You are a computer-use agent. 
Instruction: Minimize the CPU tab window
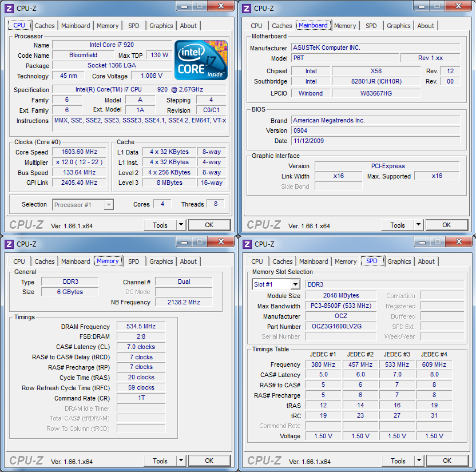(x=184, y=6)
